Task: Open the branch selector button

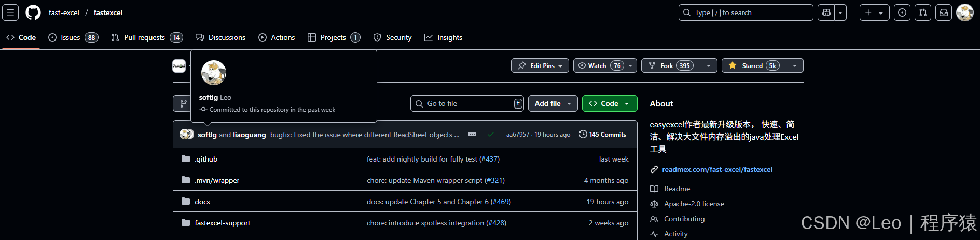Action: click(x=183, y=103)
